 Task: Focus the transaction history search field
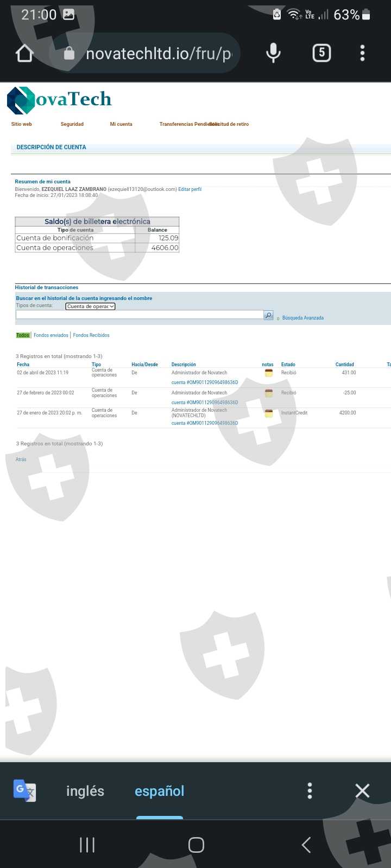(x=140, y=315)
